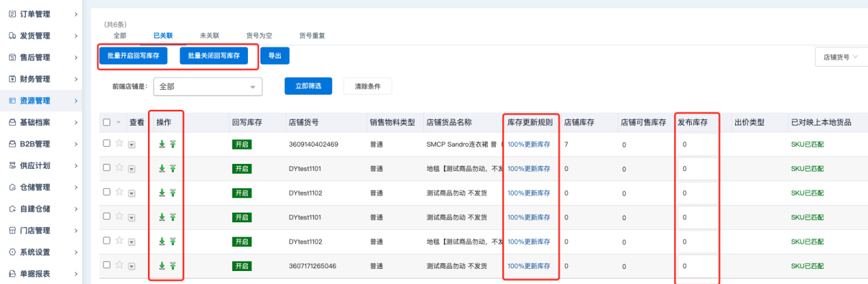Click the 门店管理 sidebar icon

pyautogui.click(x=12, y=230)
